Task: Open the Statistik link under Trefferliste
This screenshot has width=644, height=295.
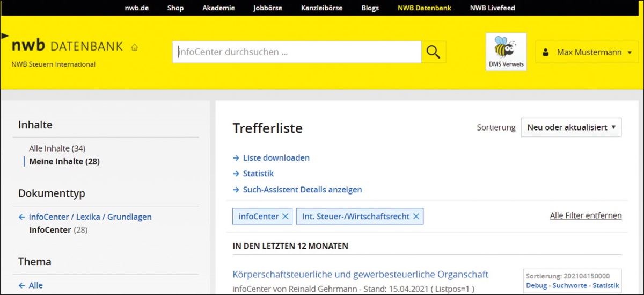Action: (x=258, y=174)
